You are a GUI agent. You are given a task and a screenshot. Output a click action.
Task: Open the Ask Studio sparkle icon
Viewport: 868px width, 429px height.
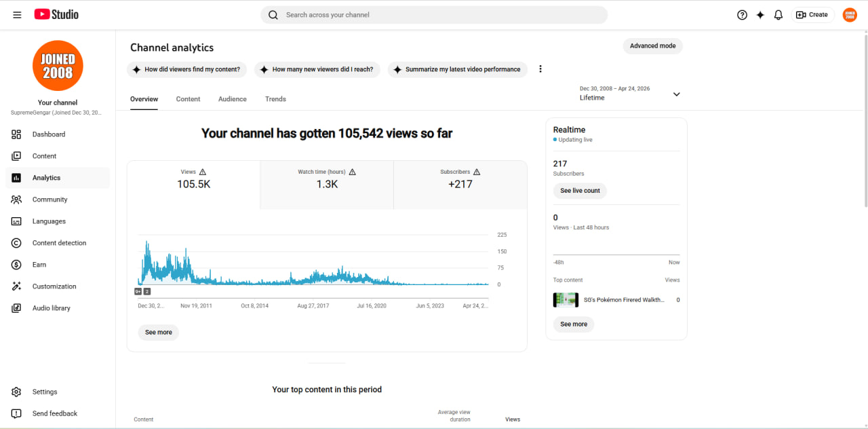coord(760,15)
